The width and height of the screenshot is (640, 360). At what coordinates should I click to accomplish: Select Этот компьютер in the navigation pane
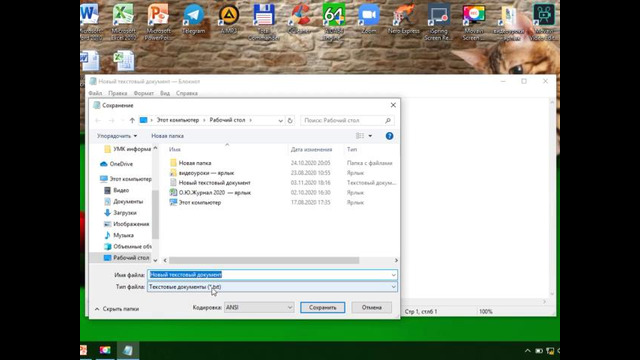126,179
